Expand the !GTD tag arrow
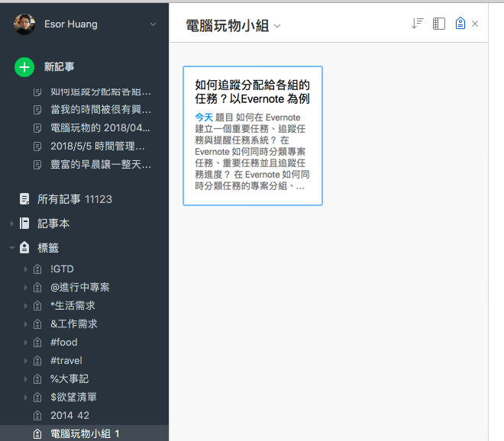 pyautogui.click(x=25, y=269)
